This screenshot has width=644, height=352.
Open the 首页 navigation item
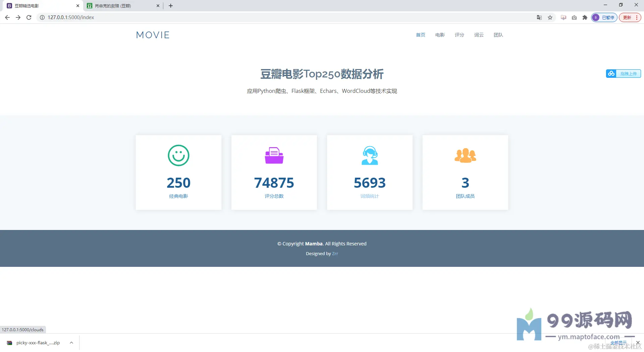pos(421,35)
